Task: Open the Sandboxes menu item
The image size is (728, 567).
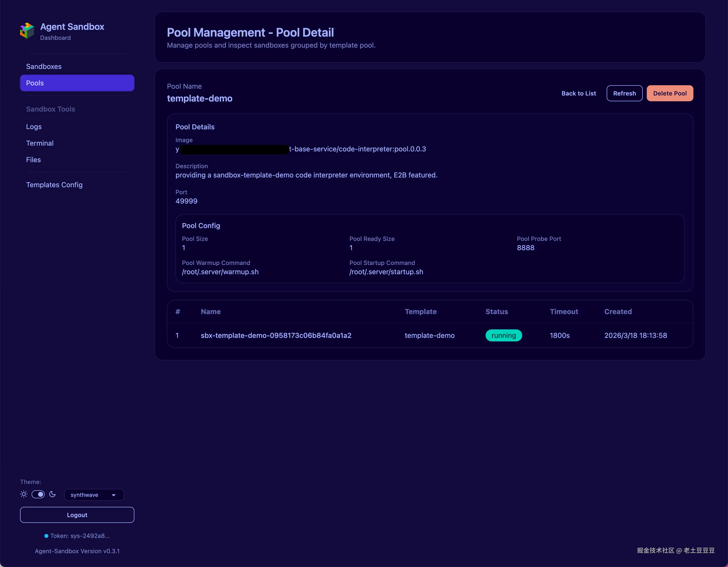Action: [44, 66]
